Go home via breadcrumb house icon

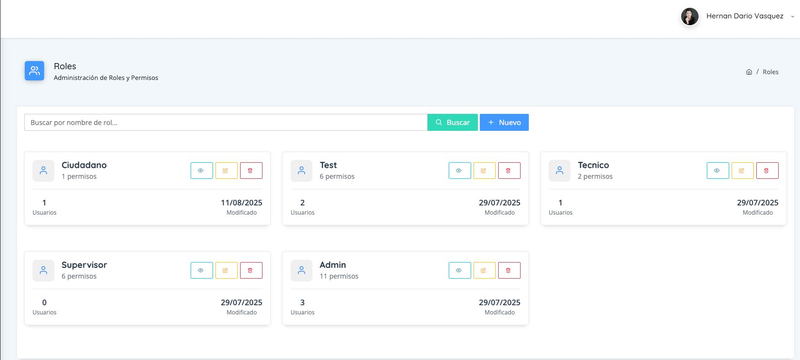749,72
